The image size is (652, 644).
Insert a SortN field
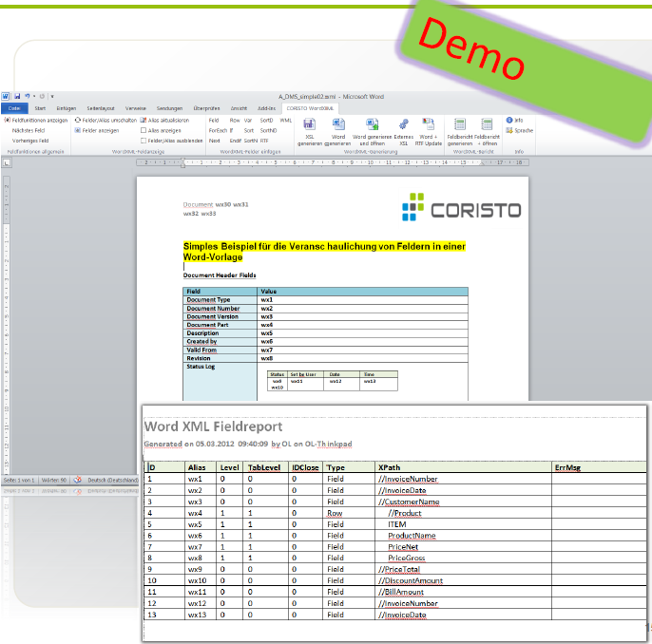[x=250, y=141]
